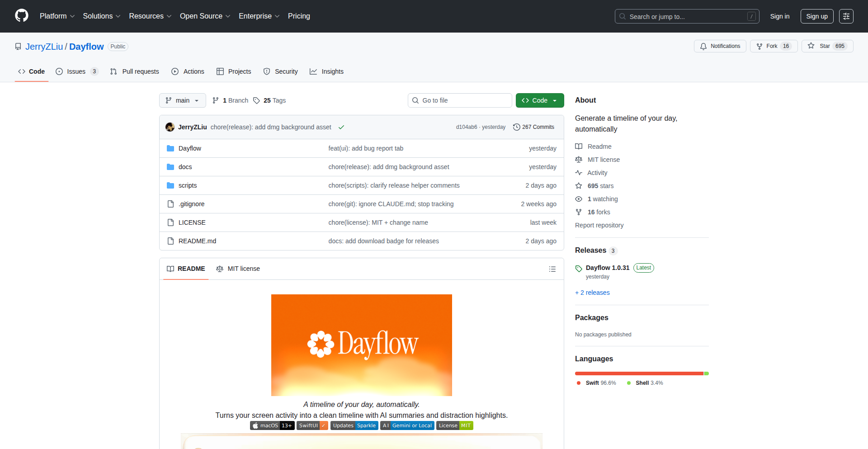Open appearance settings icon in header
Screen dimensions: 868x449
846,16
